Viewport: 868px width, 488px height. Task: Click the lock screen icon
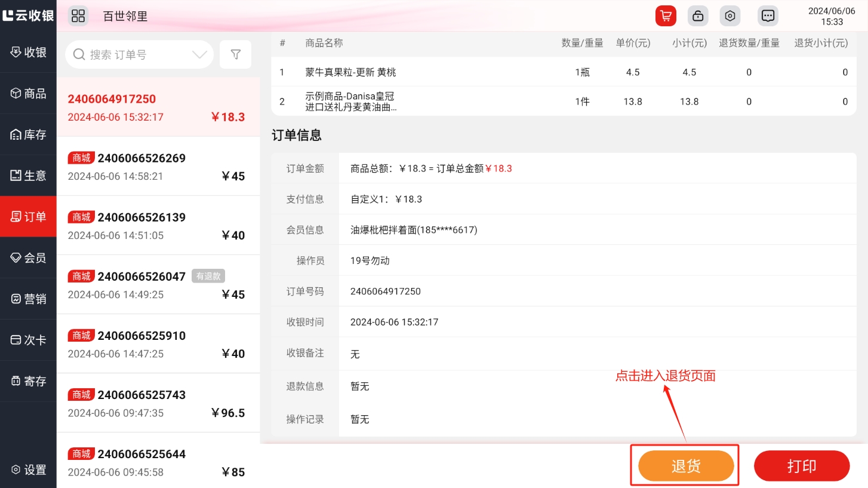697,16
